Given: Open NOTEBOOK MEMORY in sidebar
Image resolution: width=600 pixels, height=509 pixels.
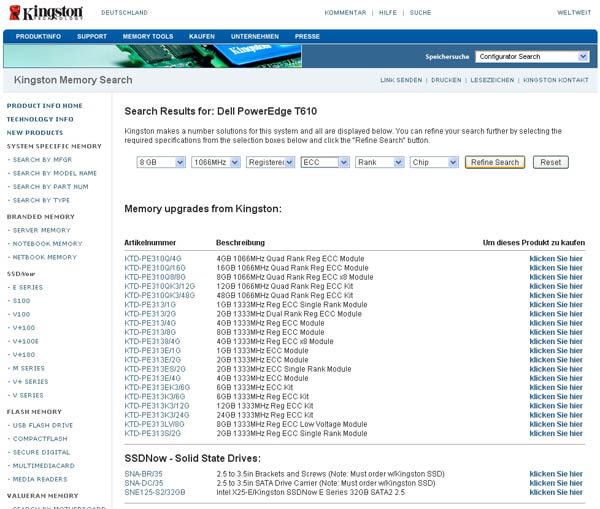Looking at the screenshot, I should pos(47,244).
